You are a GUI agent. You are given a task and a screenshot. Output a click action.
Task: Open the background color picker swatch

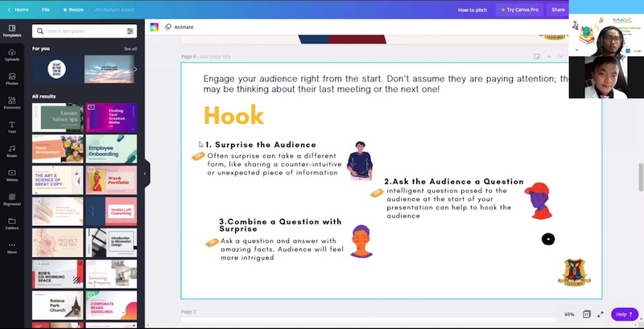(x=155, y=27)
